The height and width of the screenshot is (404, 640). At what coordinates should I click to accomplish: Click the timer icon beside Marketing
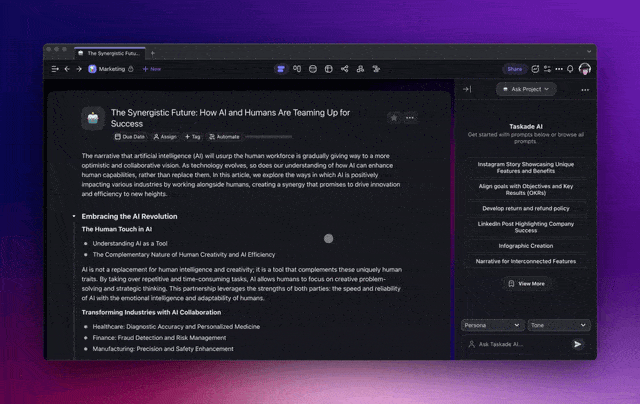tap(131, 69)
